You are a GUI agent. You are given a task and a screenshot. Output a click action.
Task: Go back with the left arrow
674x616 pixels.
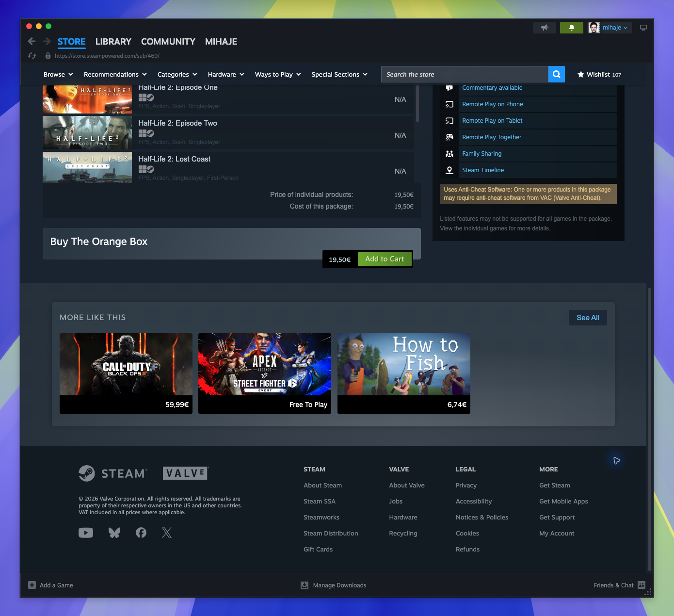(32, 41)
